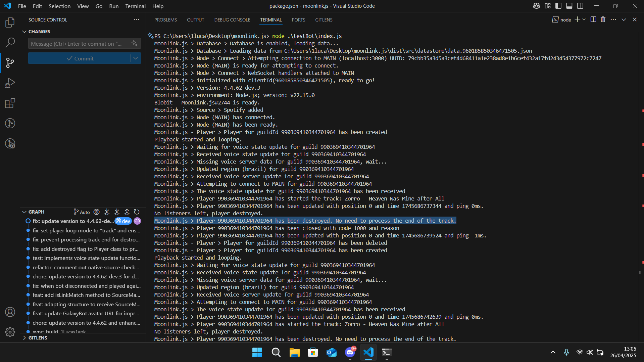Toggle the secondary side bar visibility

pyautogui.click(x=580, y=6)
